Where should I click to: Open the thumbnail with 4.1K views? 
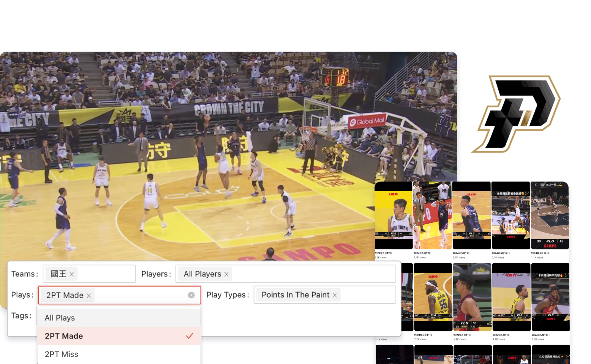(511, 297)
